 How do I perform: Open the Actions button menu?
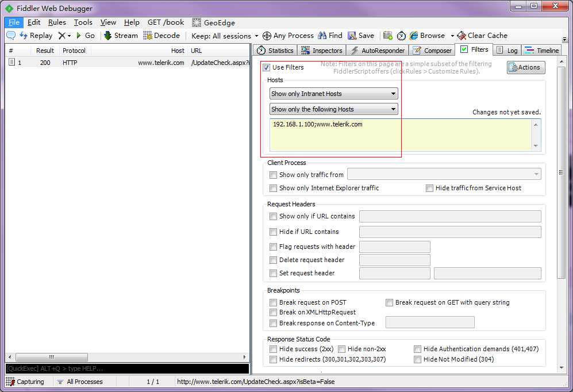526,67
